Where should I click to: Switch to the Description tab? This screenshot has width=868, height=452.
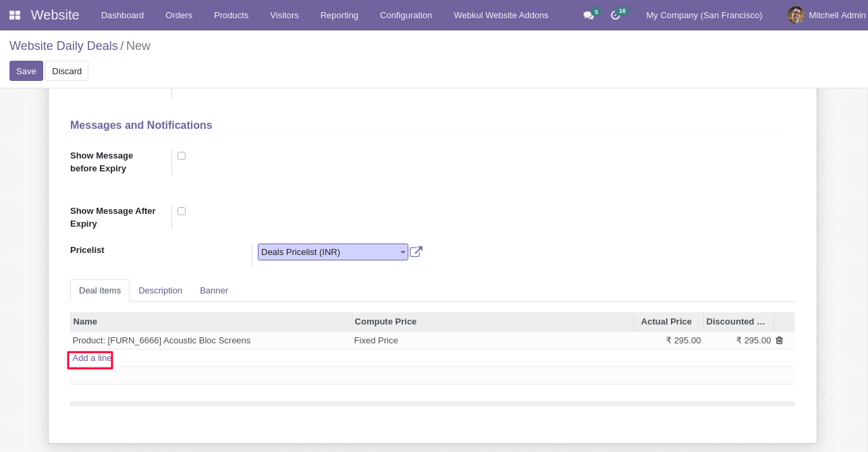[160, 291]
